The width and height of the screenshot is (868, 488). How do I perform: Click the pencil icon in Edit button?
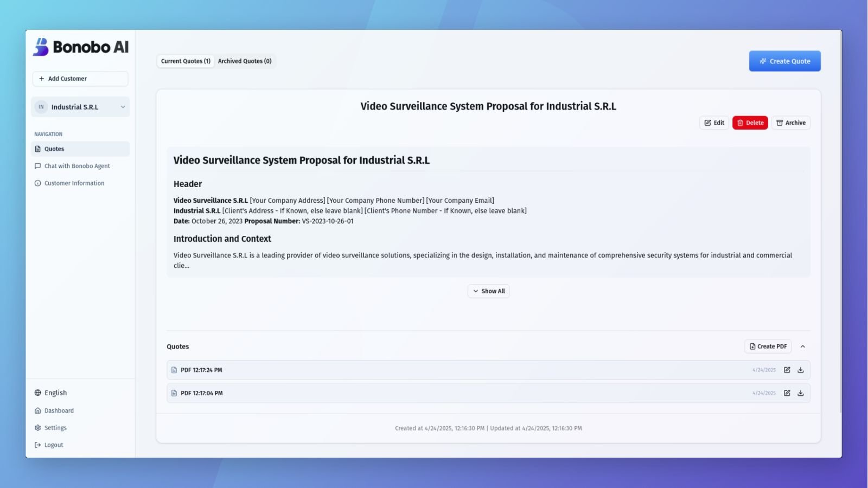[x=707, y=123]
